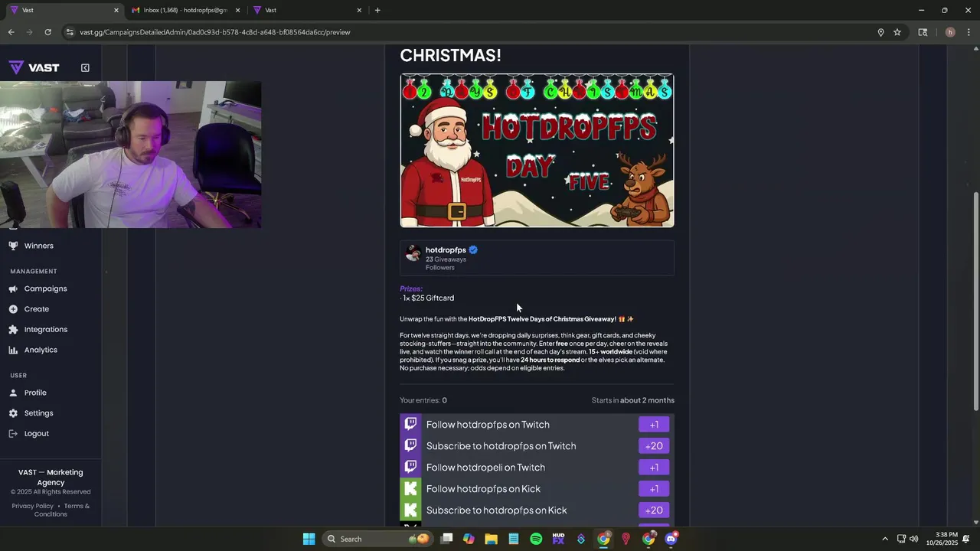
Task: Click the hotdropfps profile name
Action: (x=446, y=250)
